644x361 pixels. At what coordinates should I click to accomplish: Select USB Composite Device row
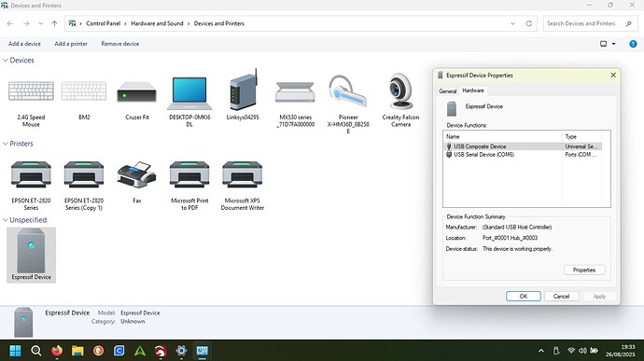[x=524, y=146]
